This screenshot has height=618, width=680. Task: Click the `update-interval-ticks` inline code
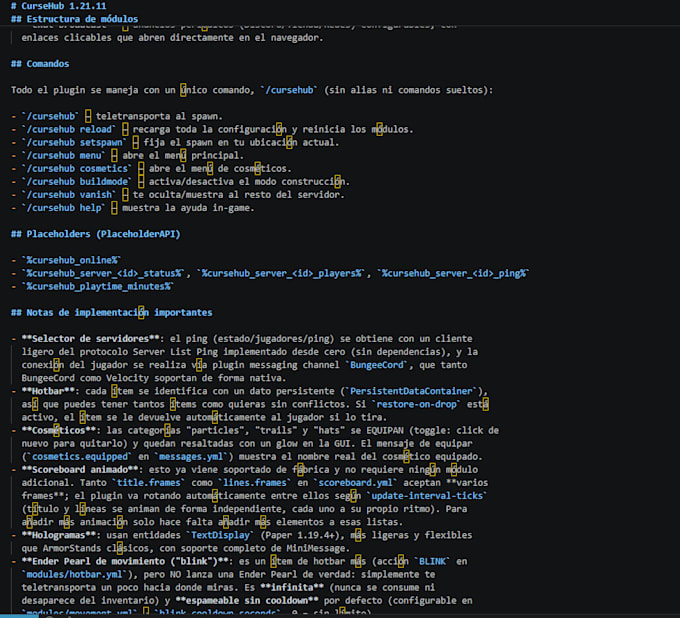pos(427,496)
